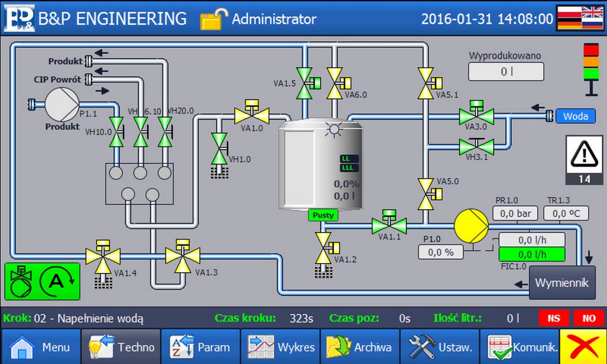Click the VA1.0 valve symbol
This screenshot has width=607, height=364.
pos(252,115)
